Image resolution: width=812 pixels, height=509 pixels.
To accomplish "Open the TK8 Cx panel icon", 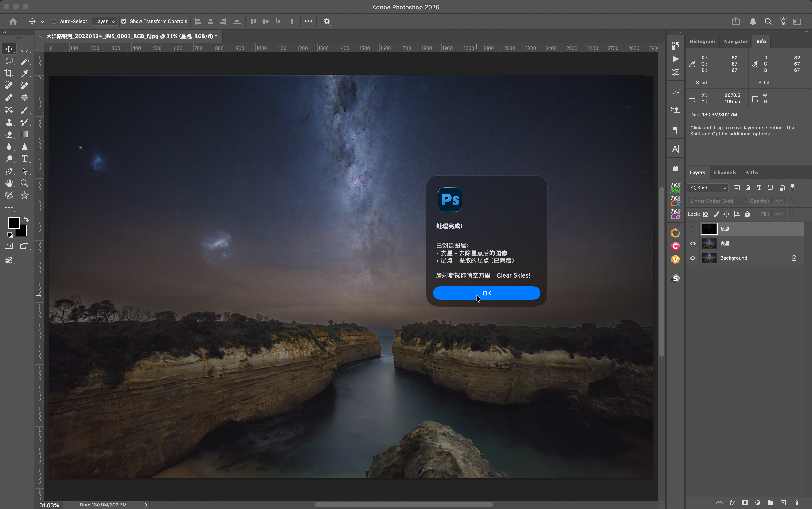I will (675, 201).
